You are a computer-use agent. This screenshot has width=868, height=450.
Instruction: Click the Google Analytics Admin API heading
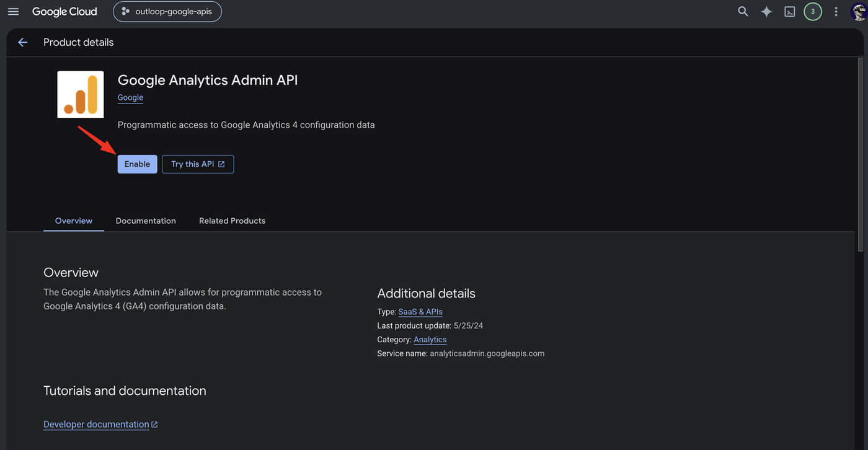click(208, 80)
